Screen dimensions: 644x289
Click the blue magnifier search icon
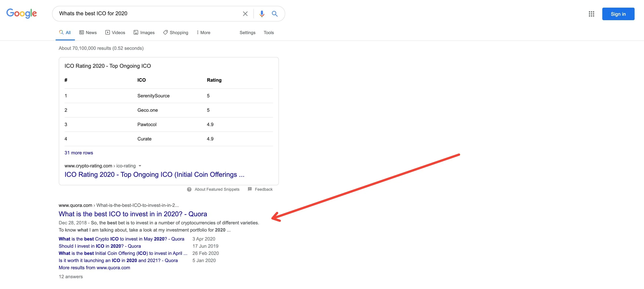[274, 14]
